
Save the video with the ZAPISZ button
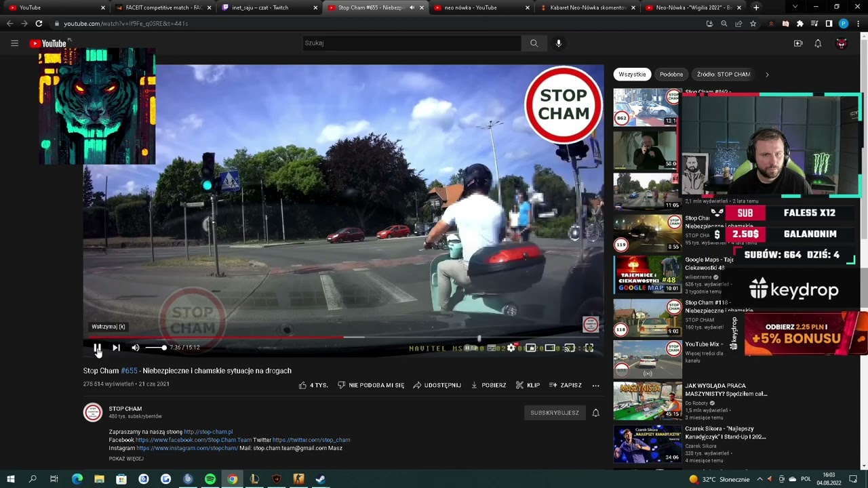566,385
